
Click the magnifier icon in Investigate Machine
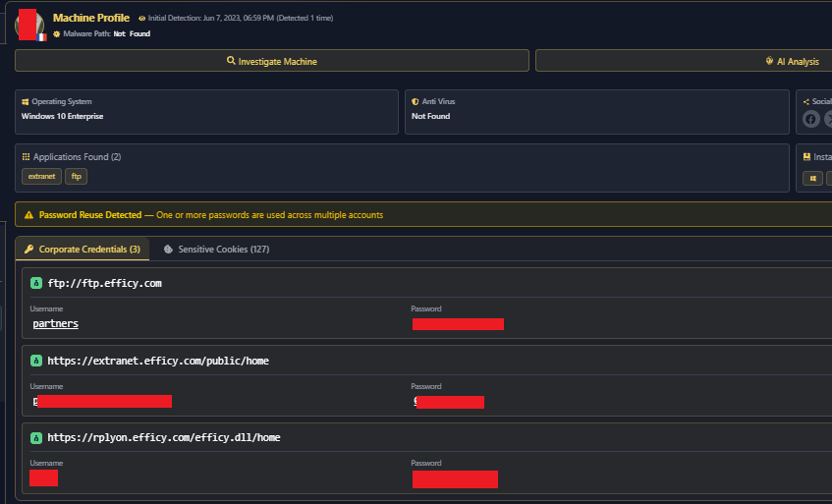coord(231,61)
